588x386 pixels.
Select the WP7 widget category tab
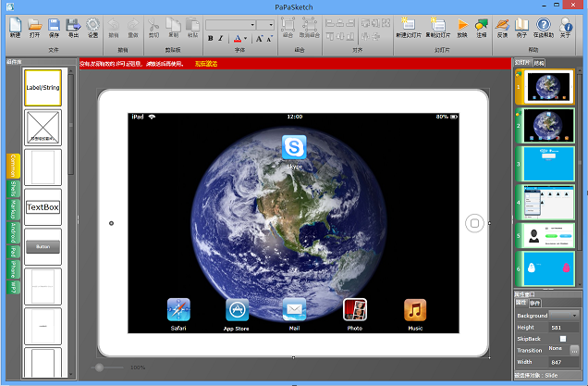click(x=13, y=287)
